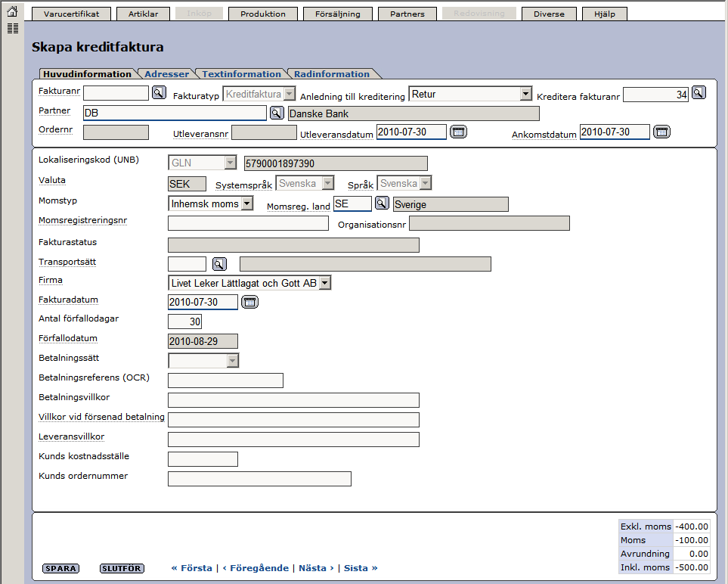Click the 5790001897390 GLN number field
The width and height of the screenshot is (728, 584).
(336, 163)
